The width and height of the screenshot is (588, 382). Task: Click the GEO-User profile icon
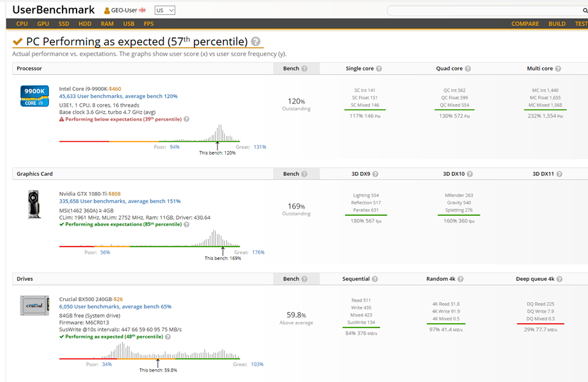[107, 10]
